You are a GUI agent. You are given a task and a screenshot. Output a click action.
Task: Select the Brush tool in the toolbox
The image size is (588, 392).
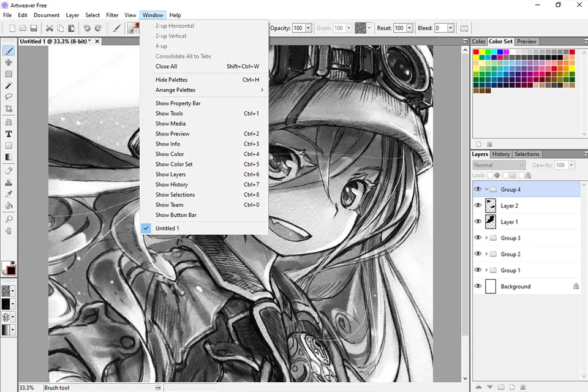[x=9, y=51]
